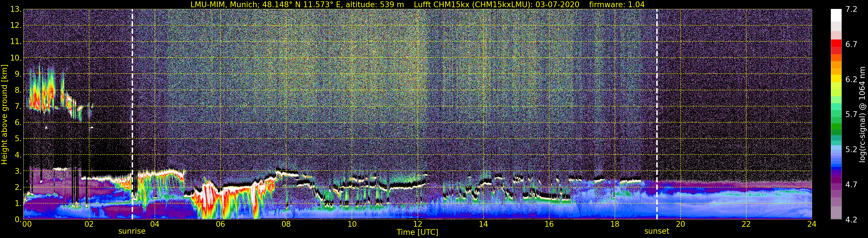The width and height of the screenshot is (868, 238).
Task: Click the time axis tick label "16"
Action: 549,224
